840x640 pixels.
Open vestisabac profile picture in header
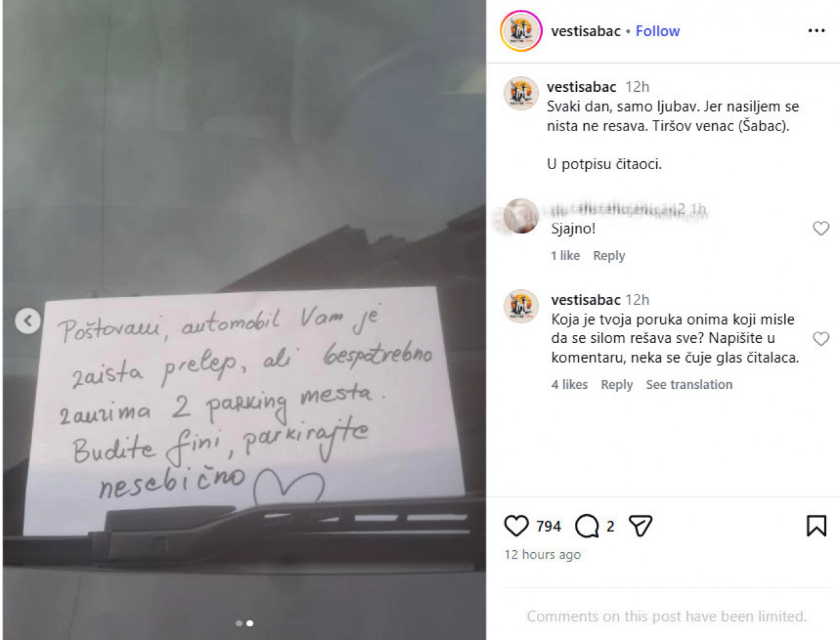(521, 31)
